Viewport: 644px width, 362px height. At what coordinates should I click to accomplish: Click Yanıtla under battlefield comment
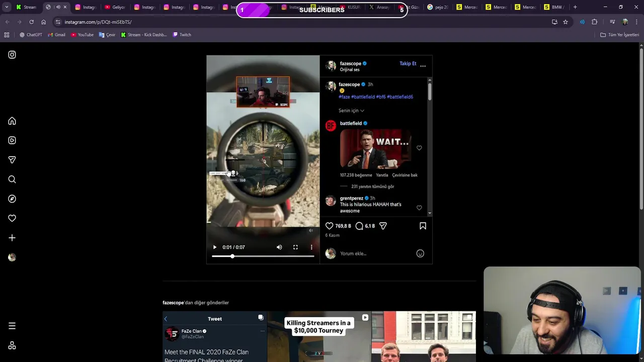coord(382,175)
